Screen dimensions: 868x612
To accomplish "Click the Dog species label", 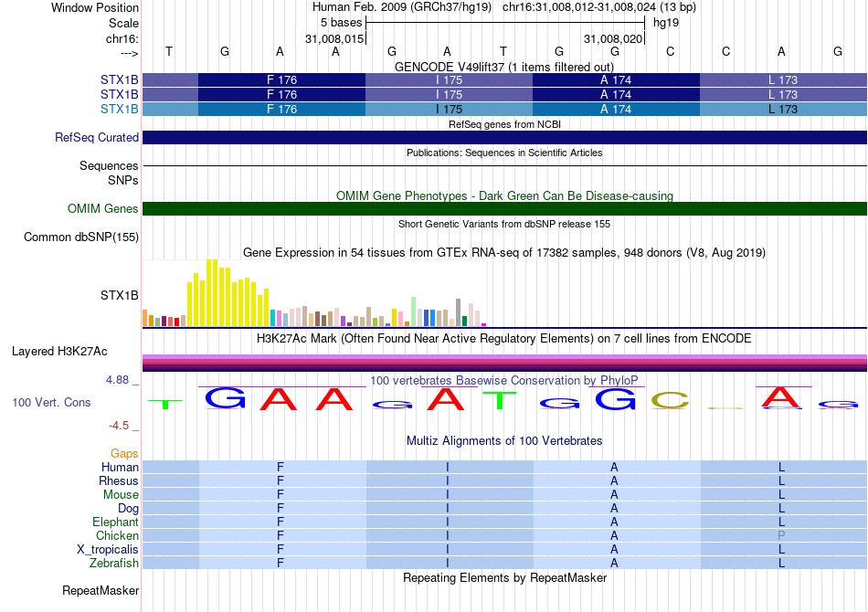I will click(x=128, y=508).
